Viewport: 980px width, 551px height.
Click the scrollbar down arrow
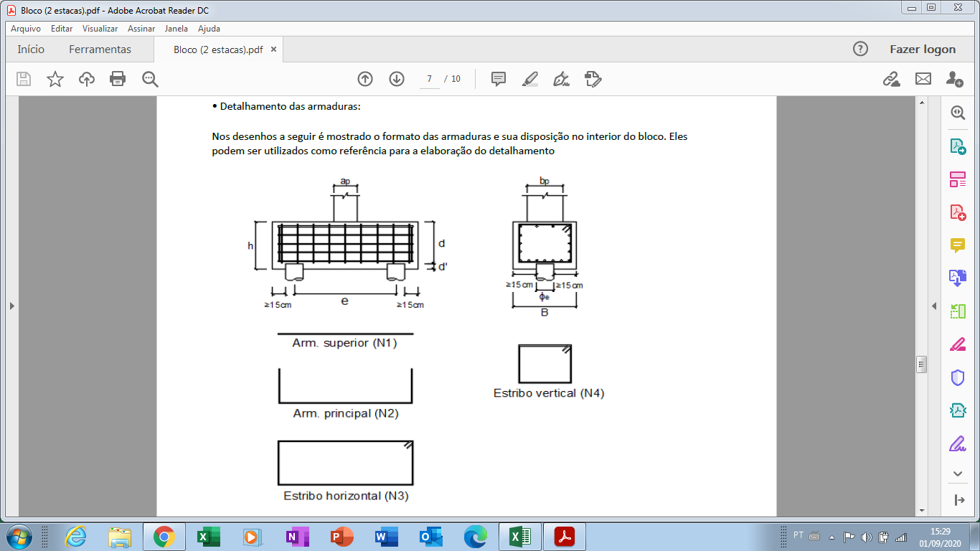pos(922,510)
